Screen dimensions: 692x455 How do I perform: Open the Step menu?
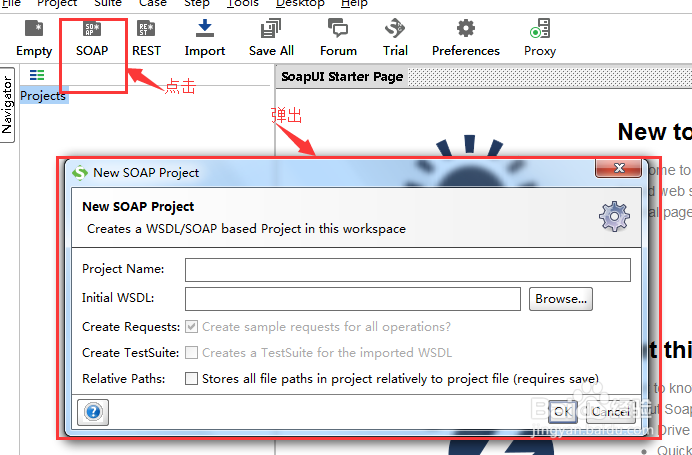[x=197, y=4]
